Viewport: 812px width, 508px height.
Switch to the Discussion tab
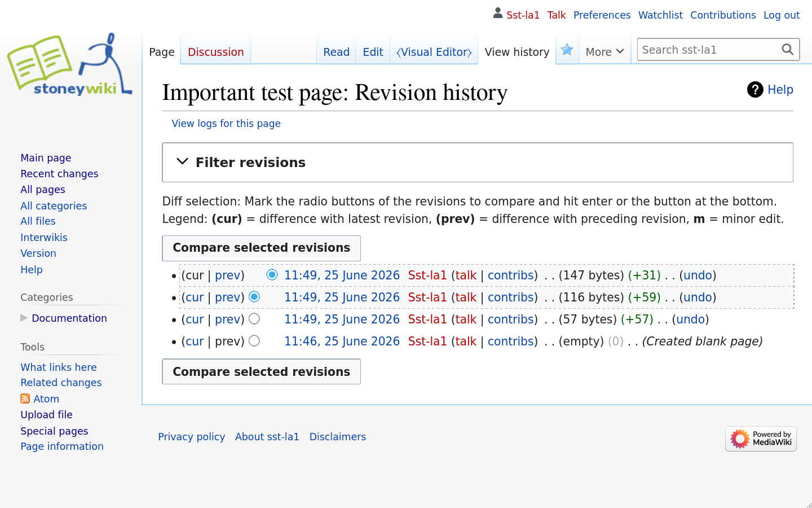point(215,52)
